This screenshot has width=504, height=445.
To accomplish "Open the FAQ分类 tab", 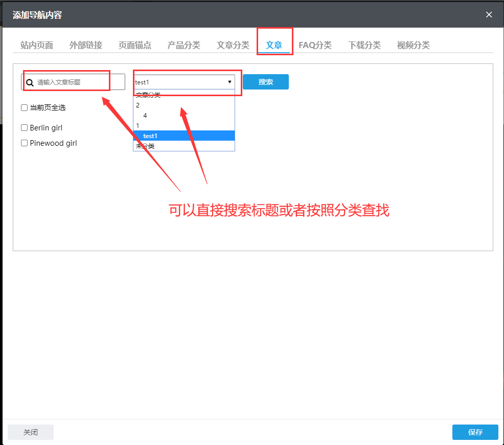I will click(315, 45).
